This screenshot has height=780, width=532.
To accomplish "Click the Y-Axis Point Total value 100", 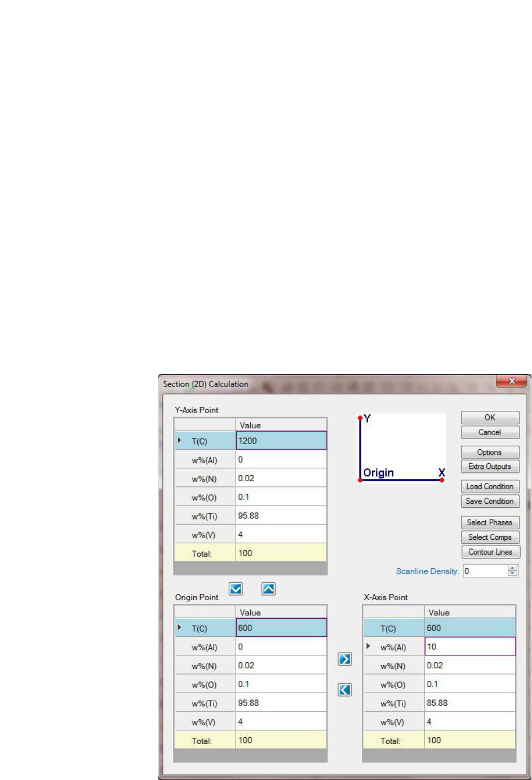I will 281,553.
